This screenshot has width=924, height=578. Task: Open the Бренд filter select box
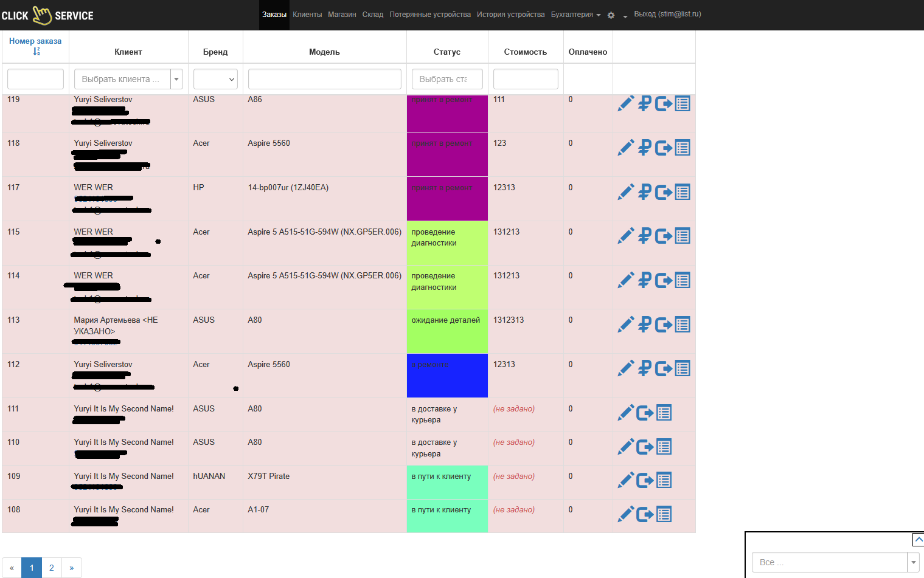click(x=215, y=79)
